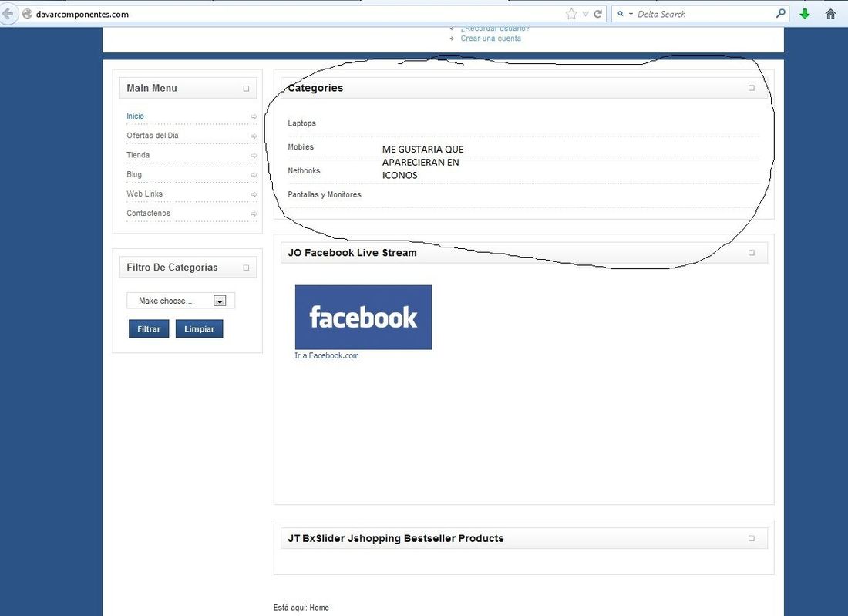Open the Make choose... category dropdown
848x616 pixels.
click(x=180, y=301)
